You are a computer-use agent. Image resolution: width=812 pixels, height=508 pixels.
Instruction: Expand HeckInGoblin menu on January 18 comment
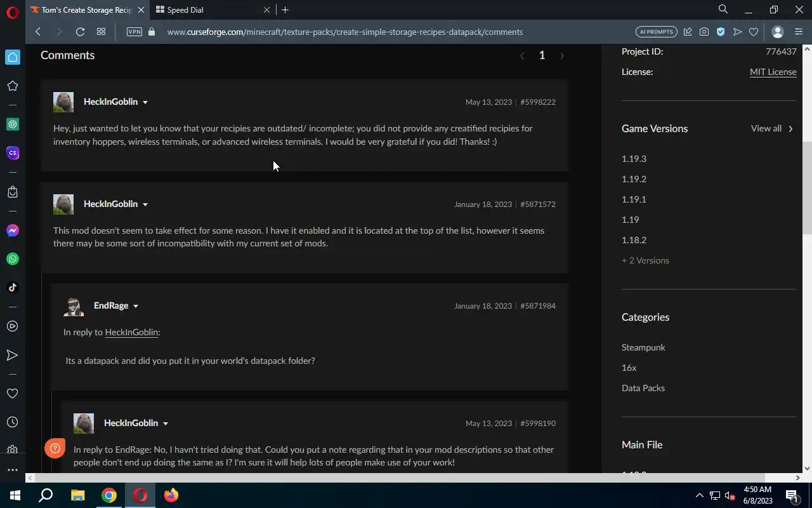tap(145, 204)
